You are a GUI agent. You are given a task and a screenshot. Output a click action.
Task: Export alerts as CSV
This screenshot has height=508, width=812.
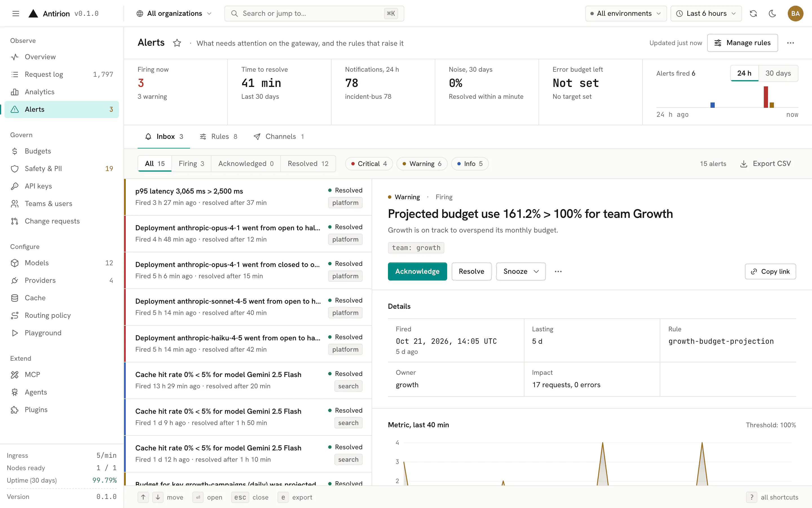pyautogui.click(x=765, y=164)
